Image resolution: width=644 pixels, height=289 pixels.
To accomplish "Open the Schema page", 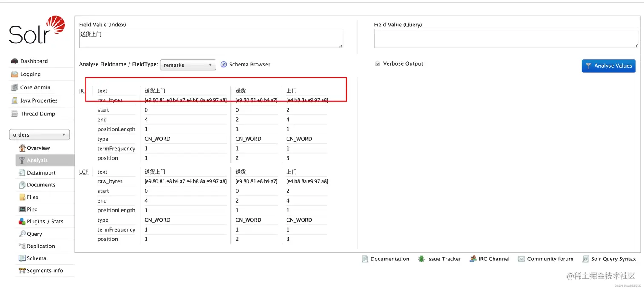I will coord(36,258).
